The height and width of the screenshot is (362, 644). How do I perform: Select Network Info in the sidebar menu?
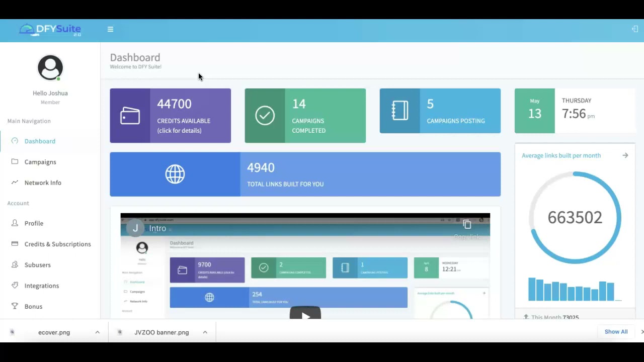coord(43,183)
